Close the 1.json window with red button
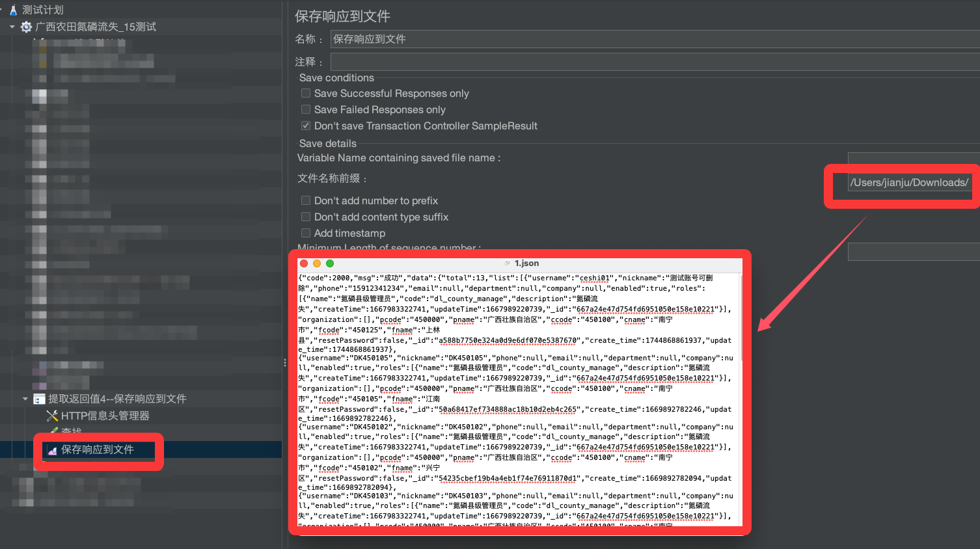Viewport: 980px width, 549px height. coord(304,263)
